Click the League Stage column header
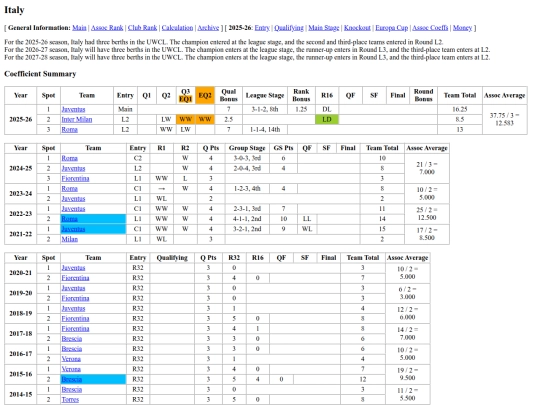This screenshot has height=405, width=540. pyautogui.click(x=264, y=95)
